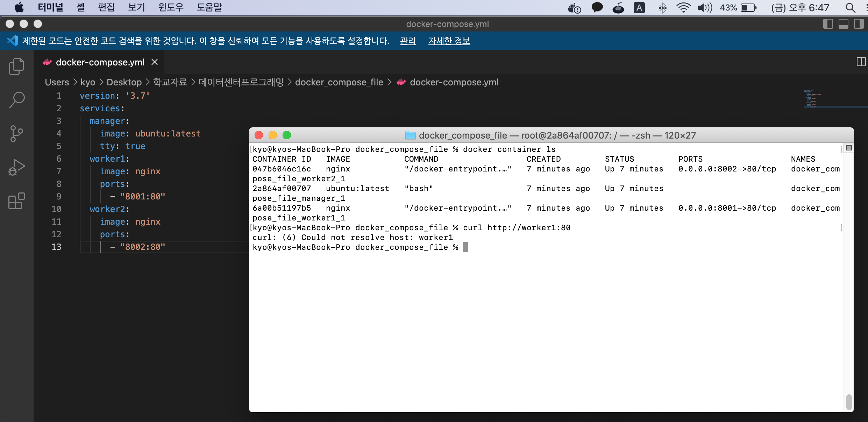
Task: Click the docker_compose_file breadcrumb segment
Action: coord(339,82)
